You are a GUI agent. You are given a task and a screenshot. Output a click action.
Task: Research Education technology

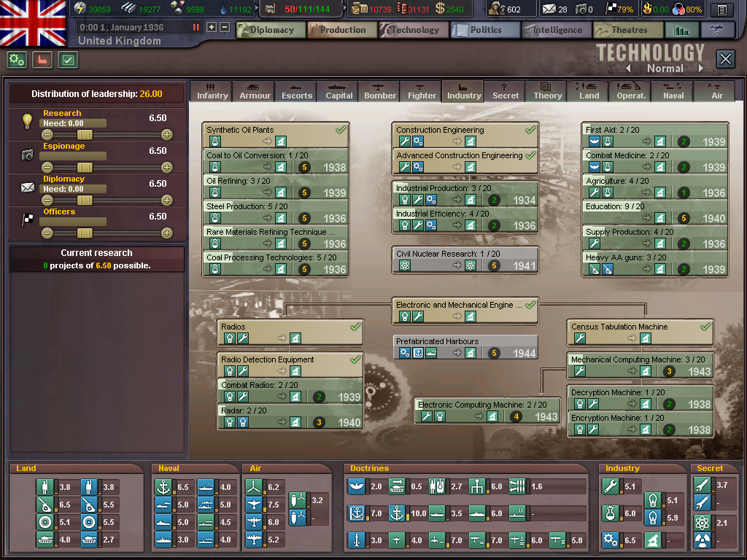(x=654, y=212)
